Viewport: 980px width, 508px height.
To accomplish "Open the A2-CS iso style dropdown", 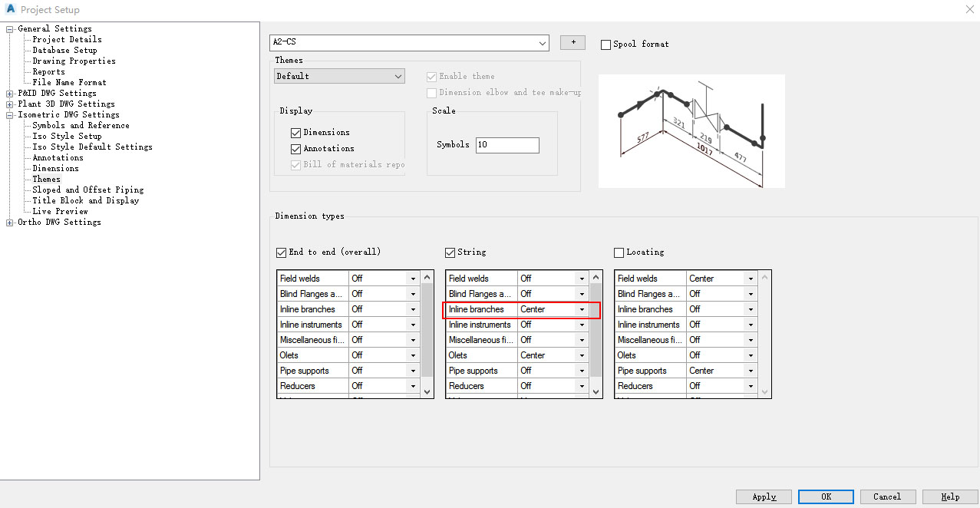I will (543, 43).
